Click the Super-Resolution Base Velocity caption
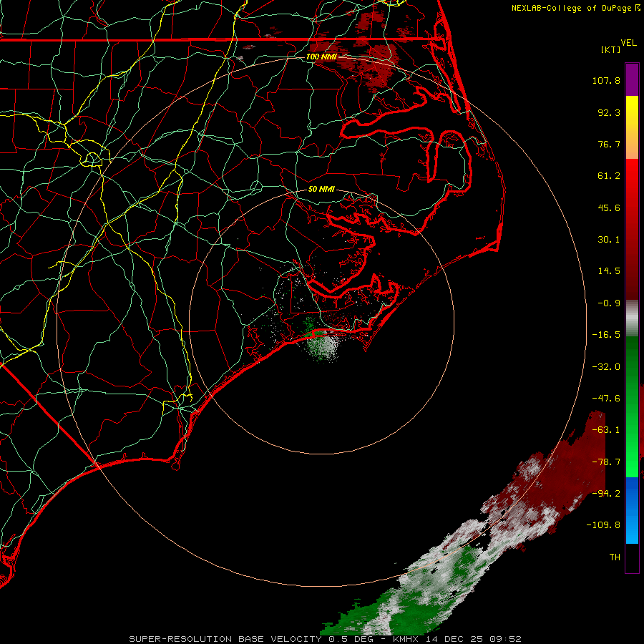The height and width of the screenshot is (644, 644). point(325,639)
